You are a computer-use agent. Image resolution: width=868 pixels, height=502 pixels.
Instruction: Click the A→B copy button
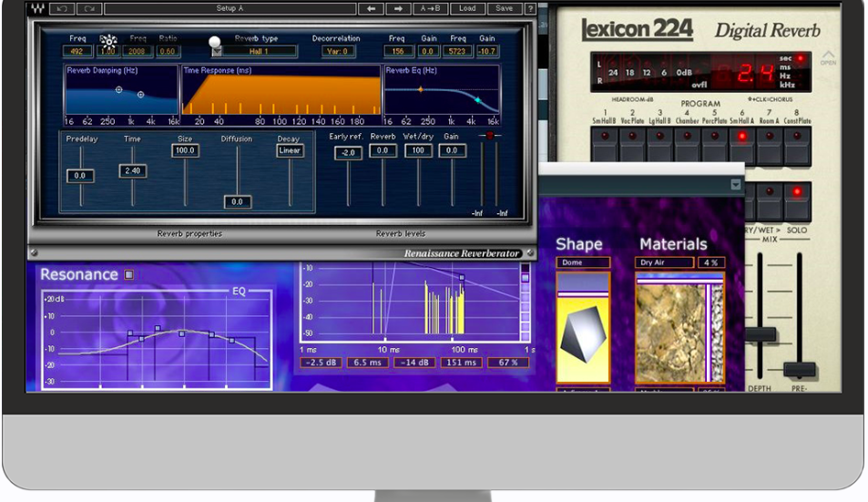431,8
